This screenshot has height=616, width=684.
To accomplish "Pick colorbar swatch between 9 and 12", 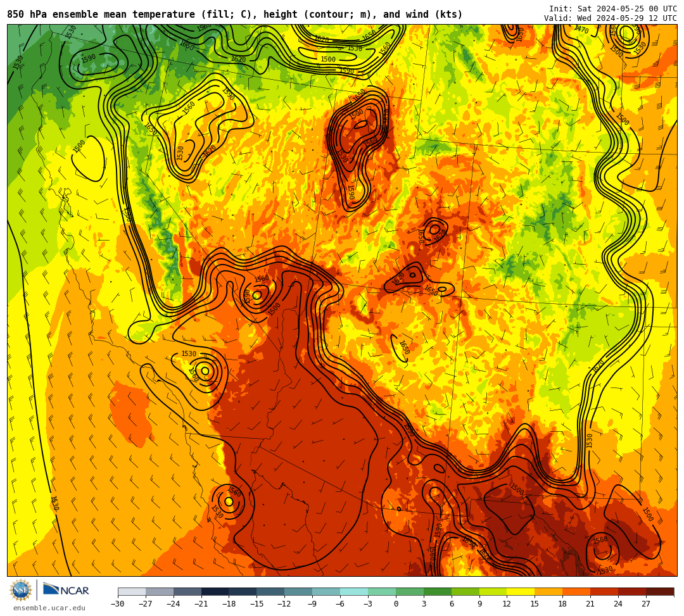I will 493,591.
